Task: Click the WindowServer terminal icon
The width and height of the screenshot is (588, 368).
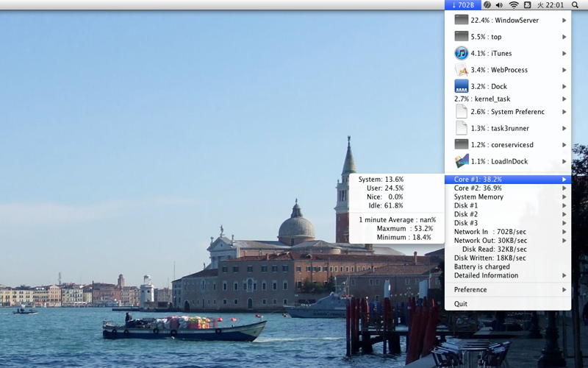Action: 462,20
